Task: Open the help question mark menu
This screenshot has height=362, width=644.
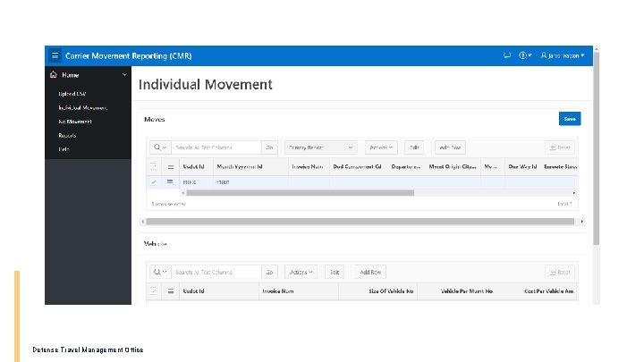Action: pyautogui.click(x=529, y=55)
